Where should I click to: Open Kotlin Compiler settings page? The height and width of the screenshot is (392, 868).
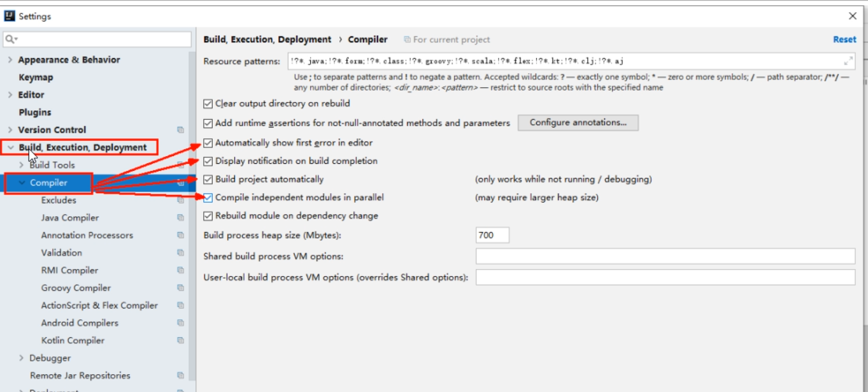click(73, 340)
